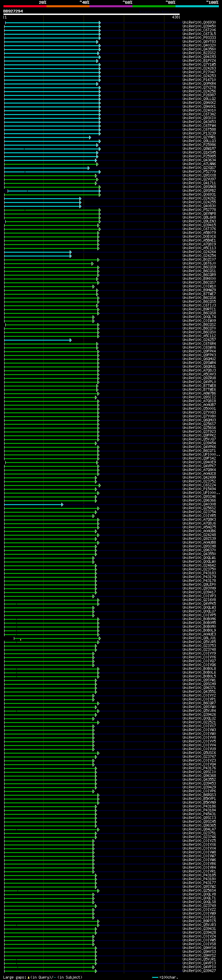Select label UniRef100_Q43551
Image resolution: width=222 pixels, height=980 pixels.
(x=199, y=691)
